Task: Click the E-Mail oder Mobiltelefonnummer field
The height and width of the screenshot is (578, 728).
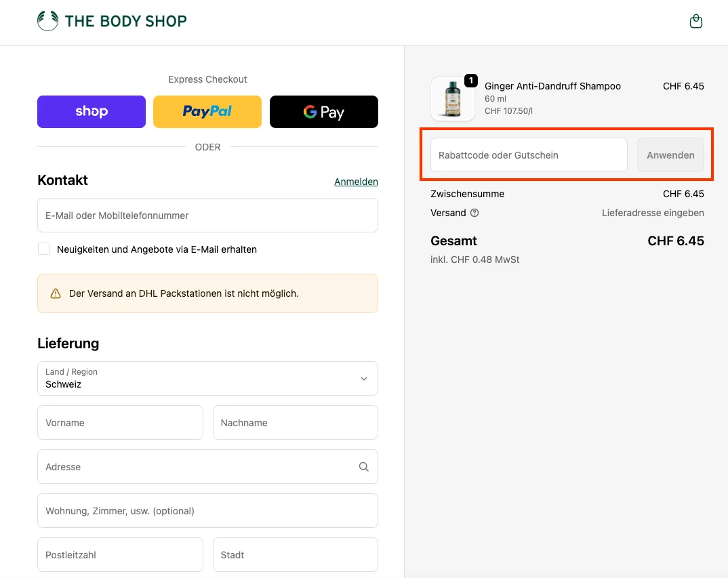Action: 207,214
